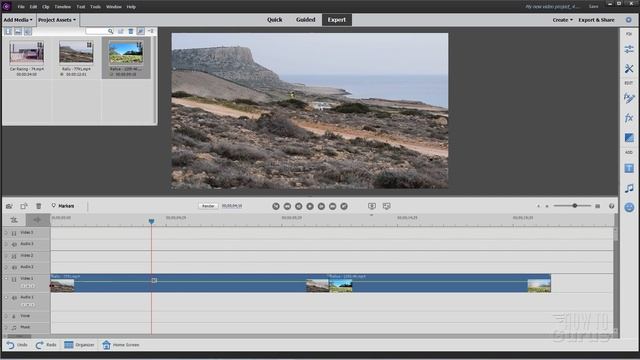Open the Timeline menu
The height and width of the screenshot is (360, 640).
[62, 7]
